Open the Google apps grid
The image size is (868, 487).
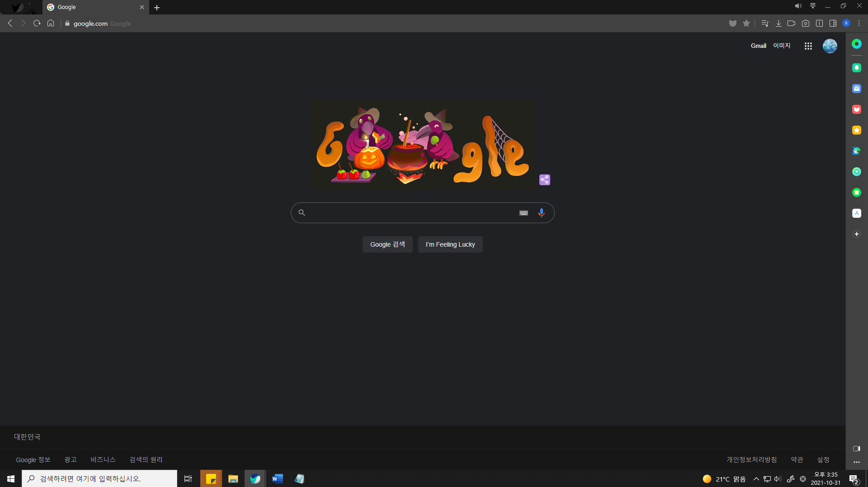[x=808, y=46]
